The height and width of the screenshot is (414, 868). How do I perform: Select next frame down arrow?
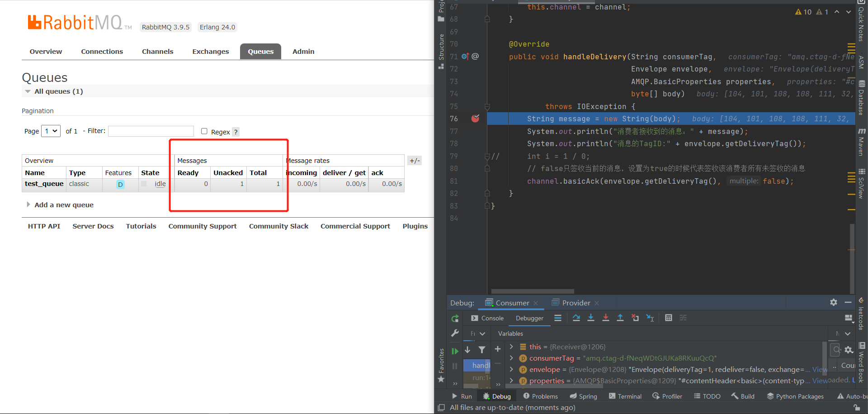pyautogui.click(x=467, y=350)
